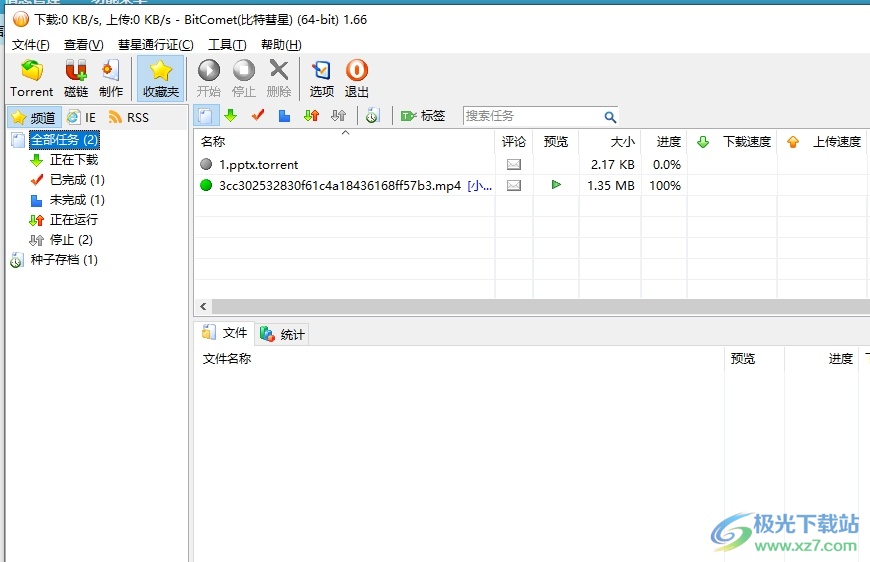Sort by the 大小 column header

tap(610, 142)
